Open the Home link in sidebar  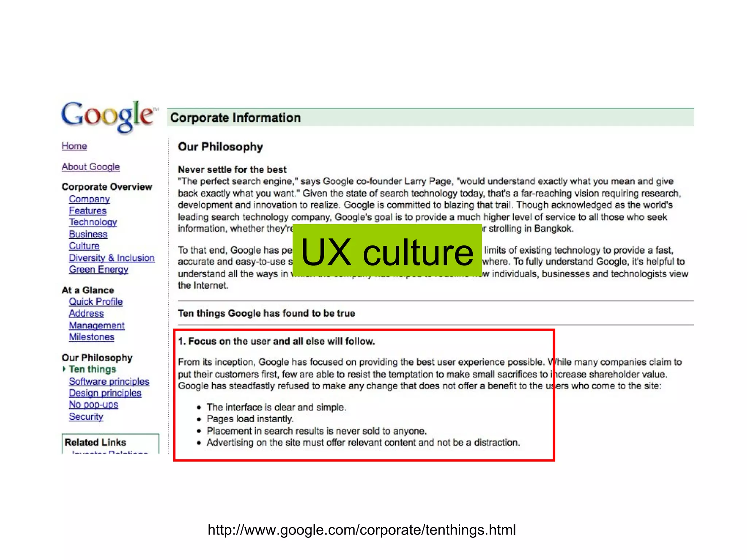74,146
